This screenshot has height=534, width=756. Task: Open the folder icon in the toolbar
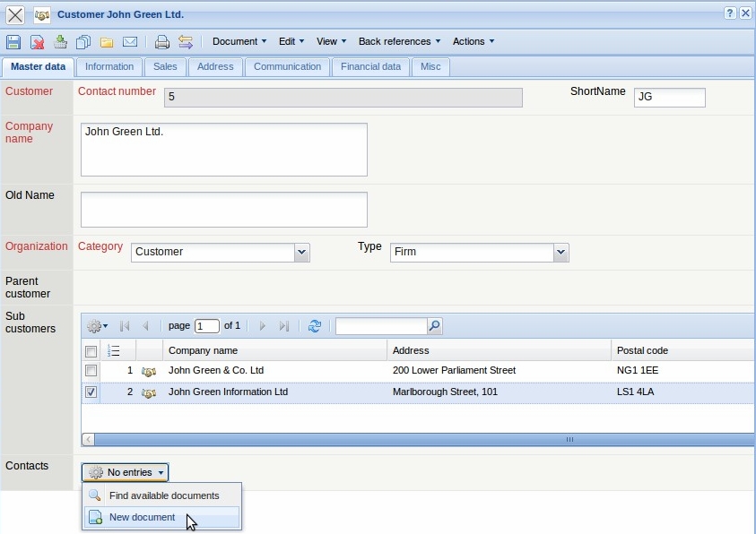[x=105, y=41]
